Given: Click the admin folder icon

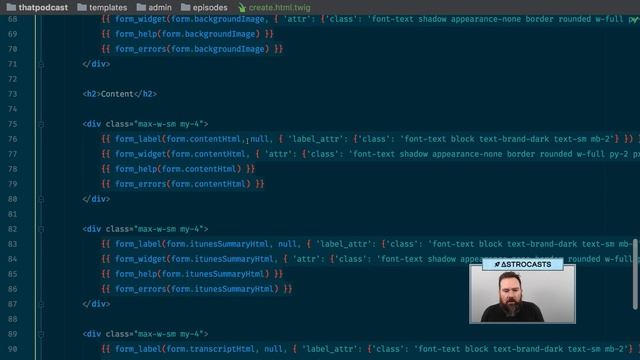Looking at the screenshot, I should (141, 7).
